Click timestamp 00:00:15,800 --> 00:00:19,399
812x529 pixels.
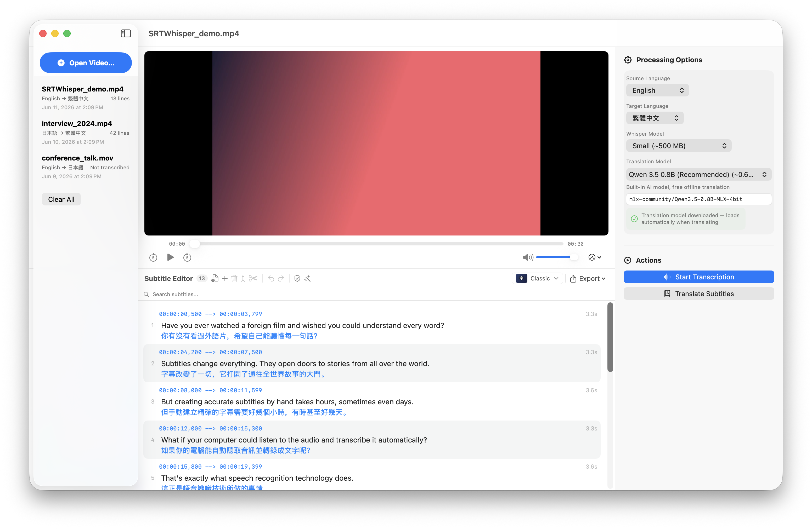210,467
